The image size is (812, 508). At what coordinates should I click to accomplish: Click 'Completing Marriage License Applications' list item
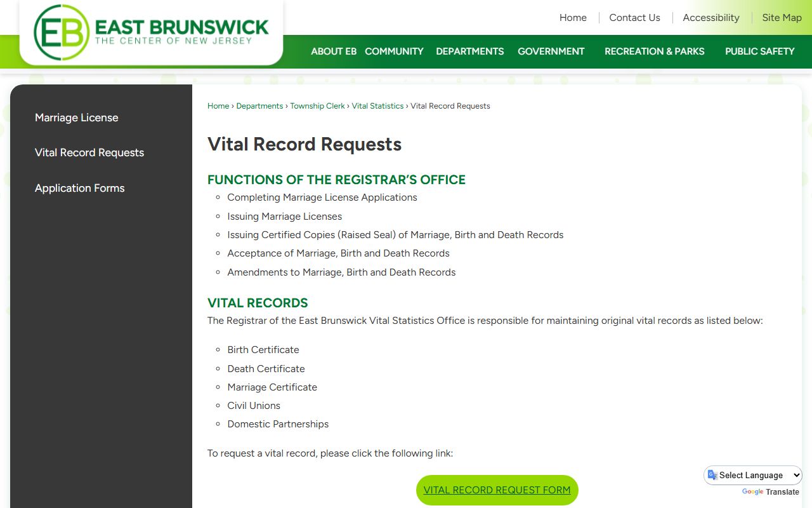[x=322, y=197]
